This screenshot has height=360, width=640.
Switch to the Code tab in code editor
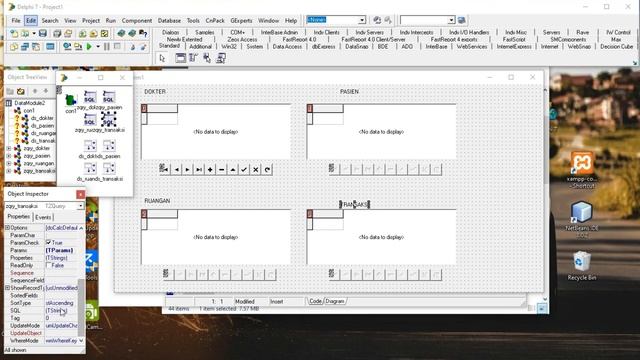pyautogui.click(x=315, y=301)
